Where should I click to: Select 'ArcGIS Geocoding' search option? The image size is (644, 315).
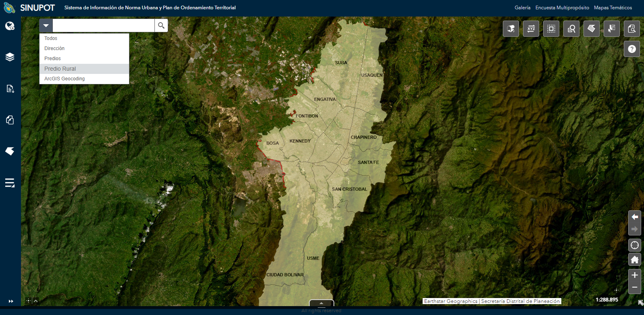(84, 79)
